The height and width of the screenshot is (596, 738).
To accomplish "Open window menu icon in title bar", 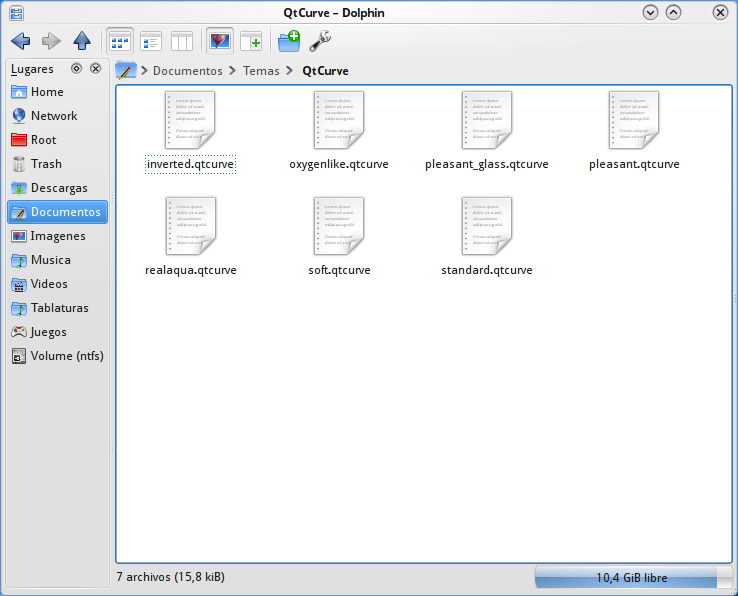I will tap(16, 13).
